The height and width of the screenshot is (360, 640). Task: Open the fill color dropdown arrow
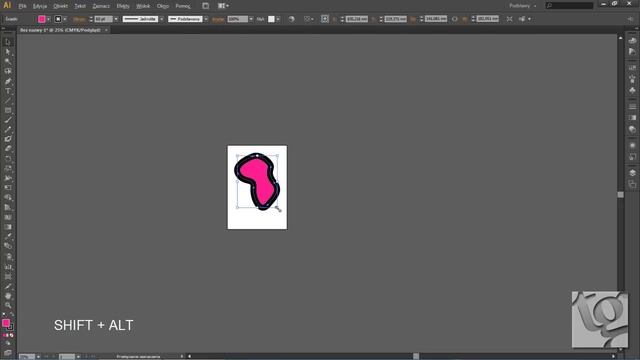pos(49,19)
